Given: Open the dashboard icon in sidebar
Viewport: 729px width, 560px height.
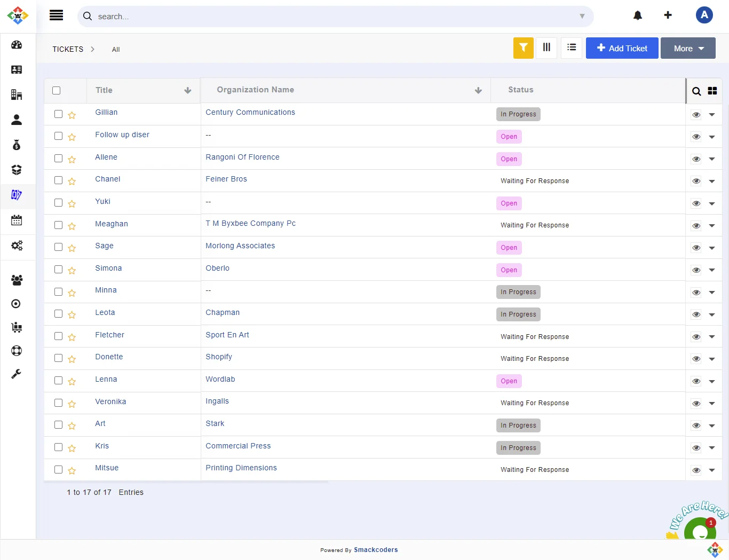Looking at the screenshot, I should (17, 45).
